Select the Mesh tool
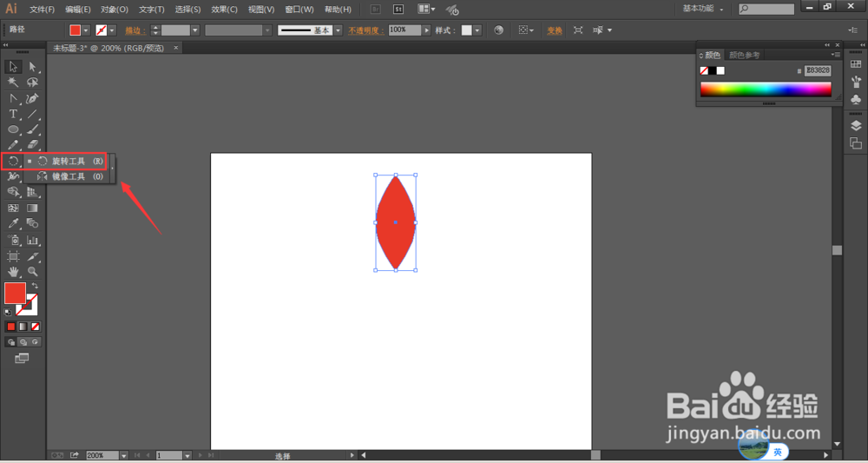This screenshot has height=463, width=868. click(x=13, y=208)
